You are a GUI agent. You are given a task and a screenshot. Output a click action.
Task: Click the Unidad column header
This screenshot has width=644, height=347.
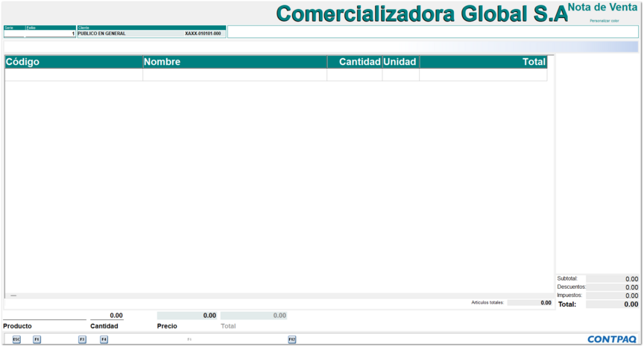tap(401, 62)
